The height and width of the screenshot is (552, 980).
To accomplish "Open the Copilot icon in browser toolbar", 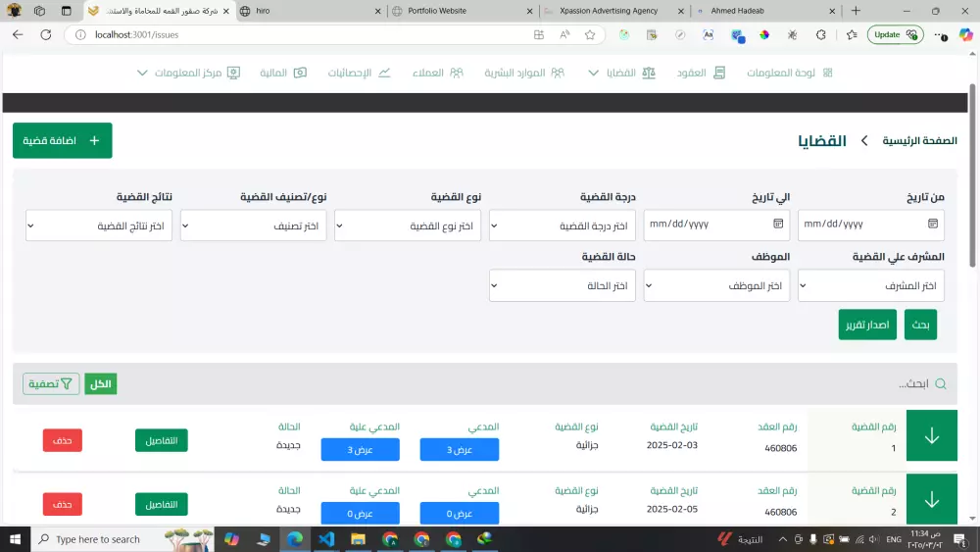I will coord(966,35).
